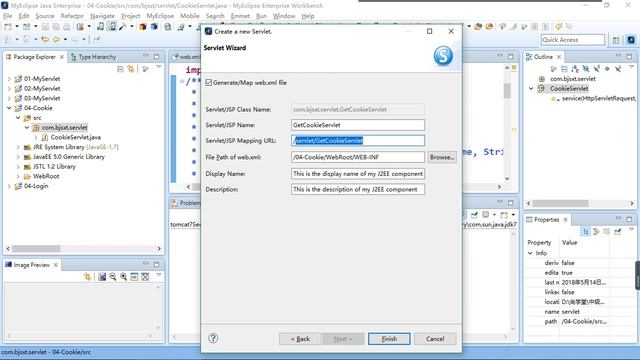The width and height of the screenshot is (640, 360).
Task: Collapse the Info group in Properties
Action: [x=530, y=253]
